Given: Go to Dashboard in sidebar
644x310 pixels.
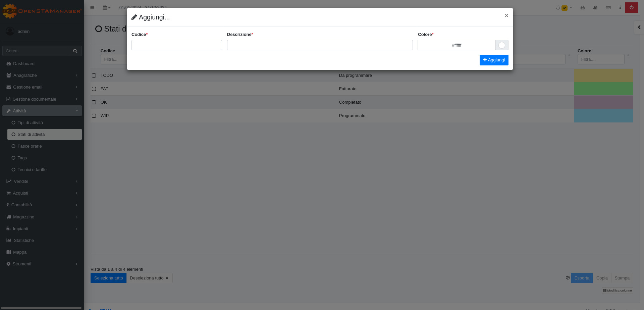Looking at the screenshot, I should coord(23,64).
